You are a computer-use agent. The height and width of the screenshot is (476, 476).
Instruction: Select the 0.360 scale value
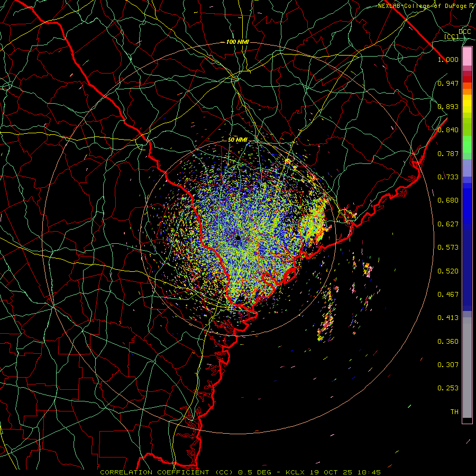click(x=448, y=342)
